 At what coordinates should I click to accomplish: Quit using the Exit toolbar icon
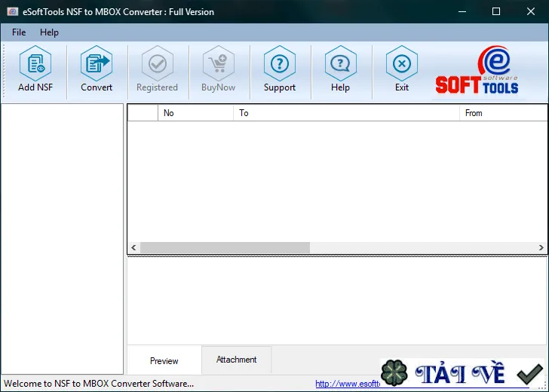402,63
